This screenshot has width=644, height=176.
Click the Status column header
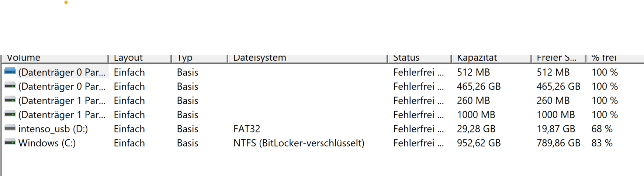click(x=420, y=58)
